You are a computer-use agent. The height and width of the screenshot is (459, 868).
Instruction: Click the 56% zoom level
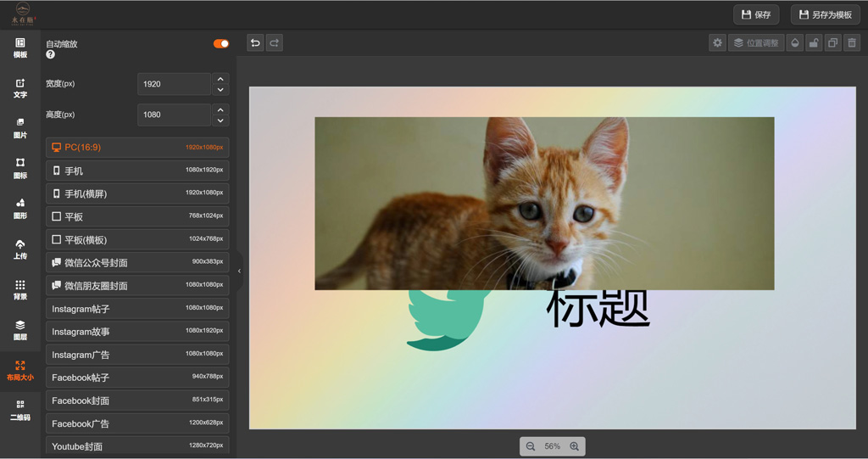[553, 446]
